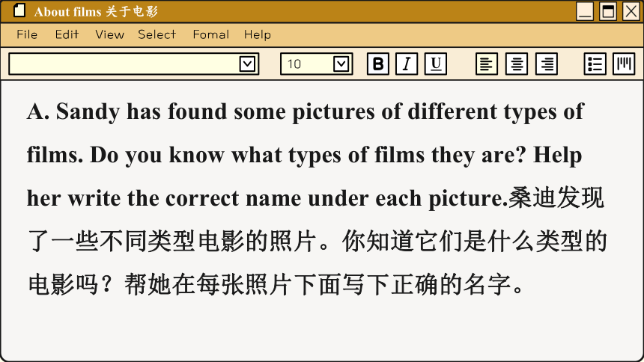Image resolution: width=644 pixels, height=362 pixels.
Task: Toggle Bold formatting button
Action: pyautogui.click(x=378, y=64)
